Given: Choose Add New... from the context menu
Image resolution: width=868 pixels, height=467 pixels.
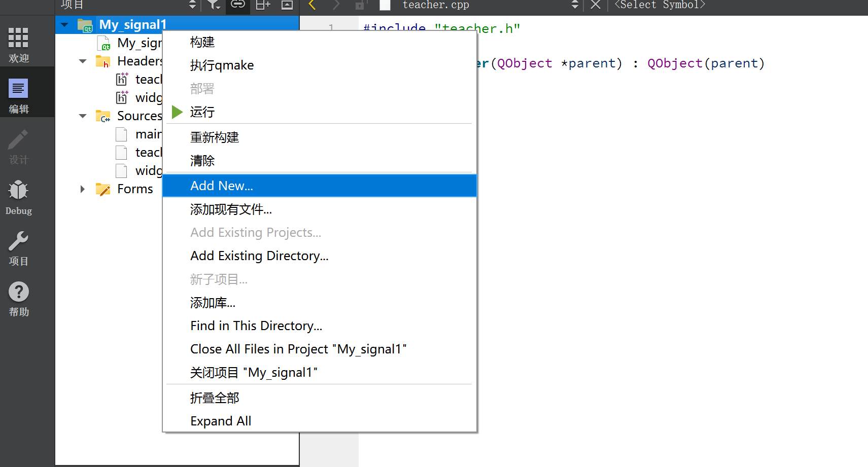Looking at the screenshot, I should point(319,186).
